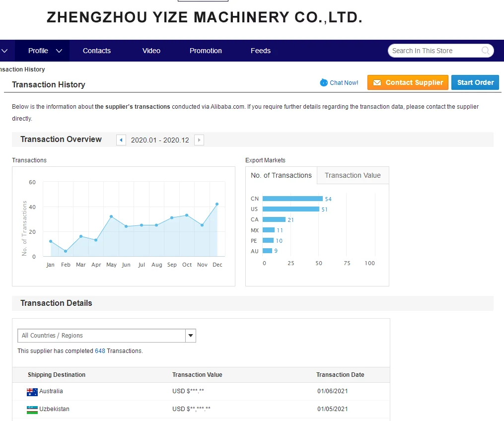Switch to Transaction Value tab
The width and height of the screenshot is (504, 421).
coord(353,175)
